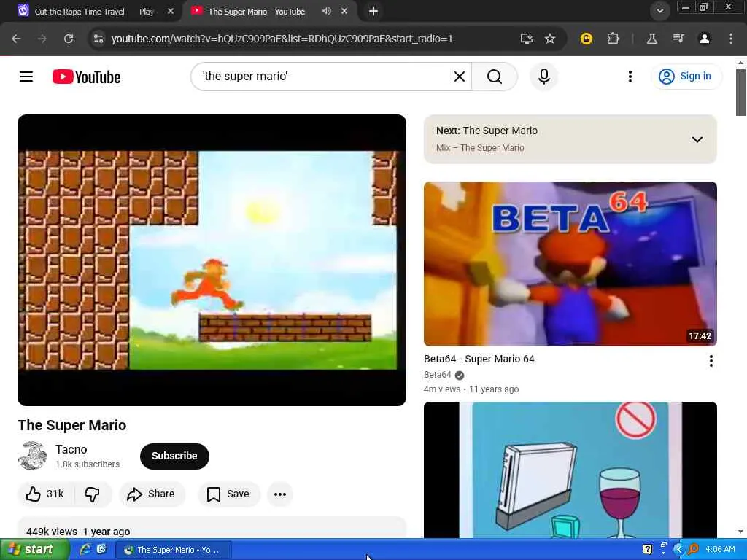The width and height of the screenshot is (747, 560).
Task: Click the video player to pause
Action: pos(212,260)
